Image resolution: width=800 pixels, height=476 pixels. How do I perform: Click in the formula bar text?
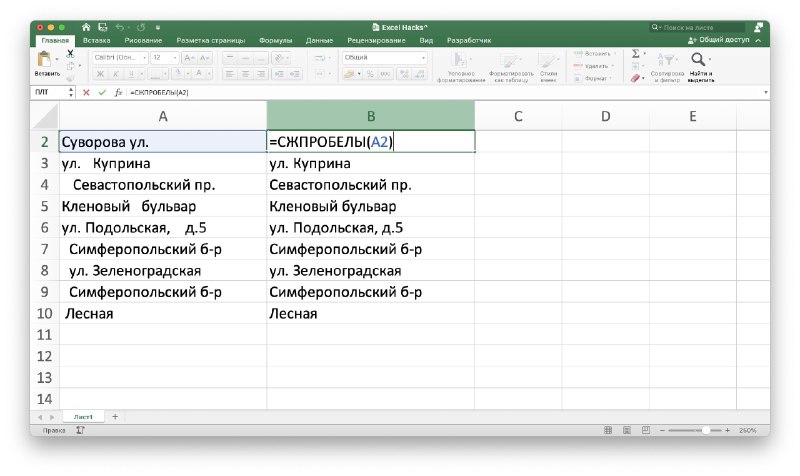(x=159, y=92)
